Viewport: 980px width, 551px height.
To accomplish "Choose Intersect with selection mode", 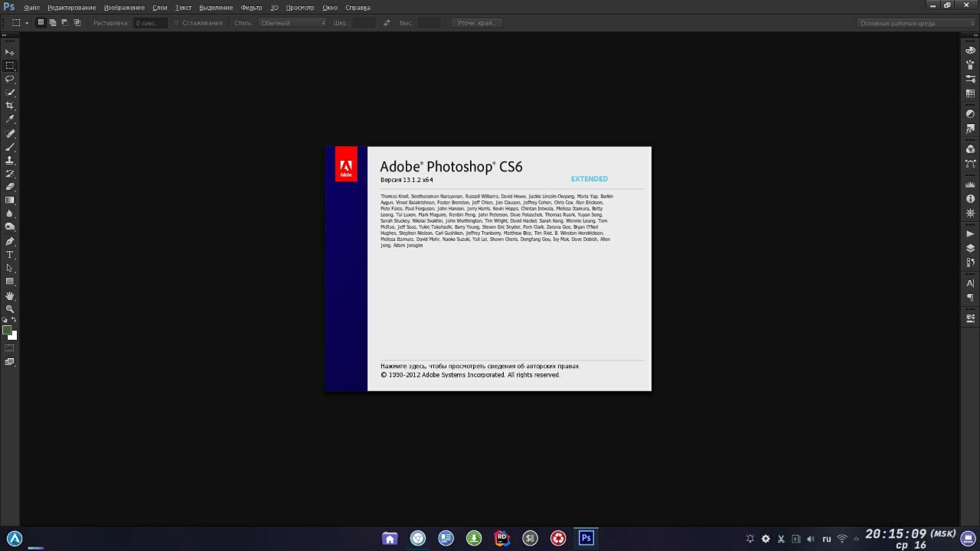I will (77, 23).
